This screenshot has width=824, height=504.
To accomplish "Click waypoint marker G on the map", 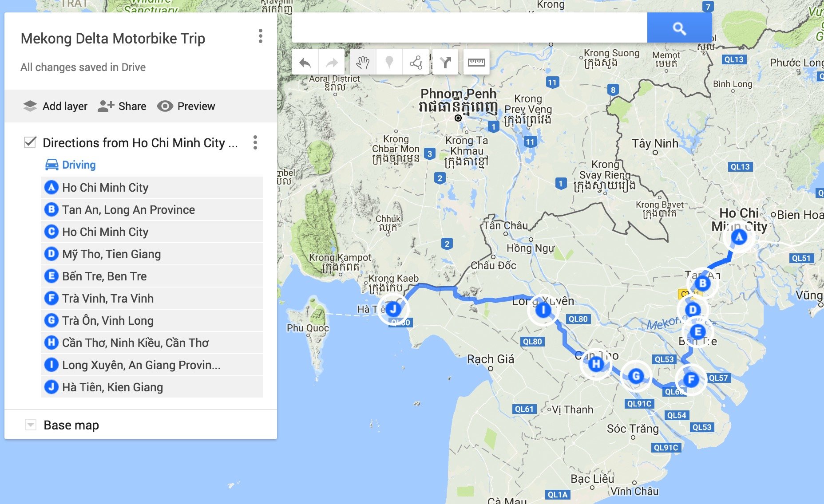I will (x=636, y=376).
